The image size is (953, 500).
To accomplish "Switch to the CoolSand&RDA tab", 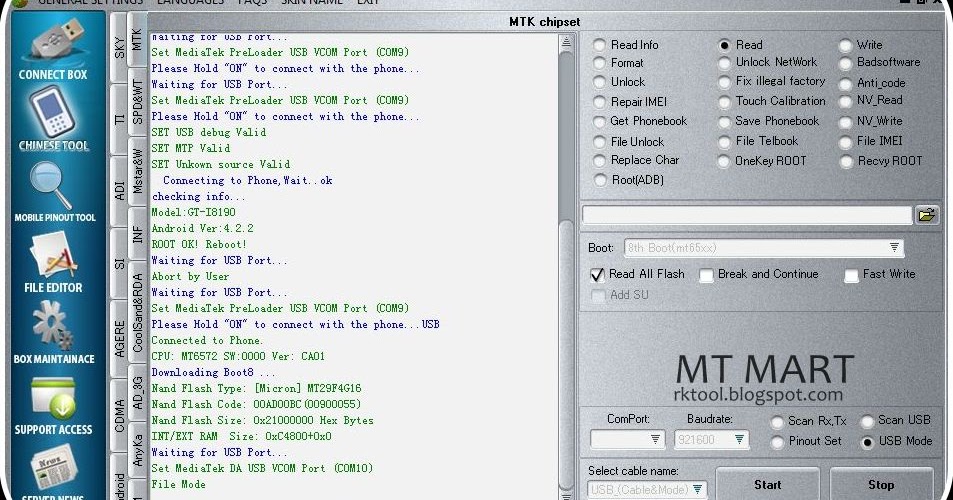I will click(137, 312).
